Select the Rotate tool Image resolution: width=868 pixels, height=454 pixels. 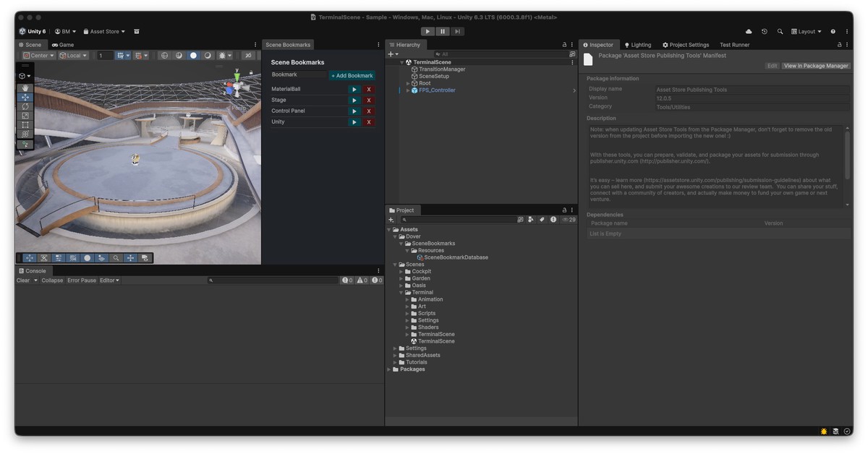click(x=25, y=106)
